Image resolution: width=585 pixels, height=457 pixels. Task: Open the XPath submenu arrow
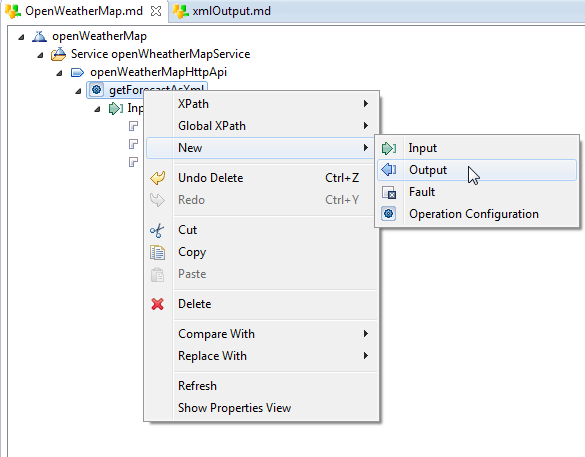366,103
